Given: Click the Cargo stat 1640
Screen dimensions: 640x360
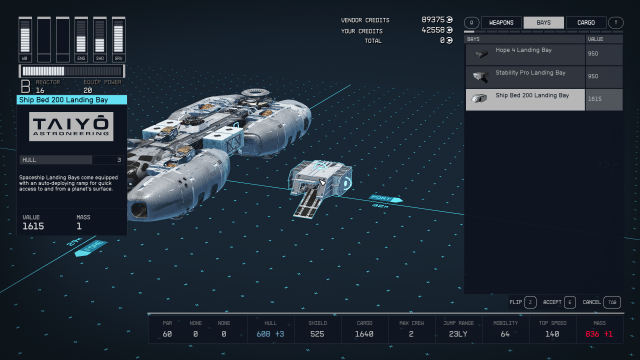Looking at the screenshot, I should [x=364, y=334].
